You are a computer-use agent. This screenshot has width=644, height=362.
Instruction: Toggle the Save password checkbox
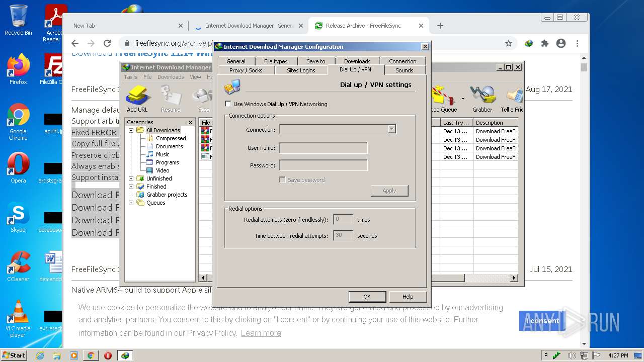[x=282, y=179]
